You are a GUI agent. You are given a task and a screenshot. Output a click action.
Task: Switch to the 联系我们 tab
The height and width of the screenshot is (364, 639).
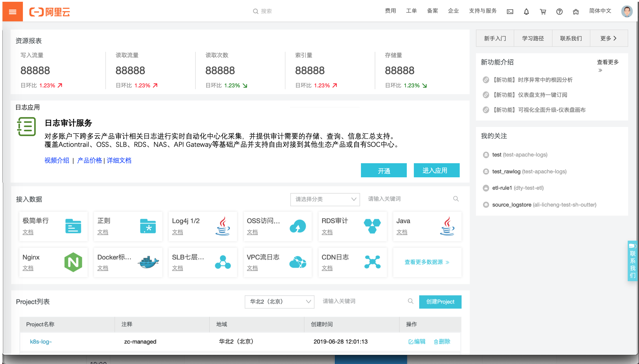571,38
